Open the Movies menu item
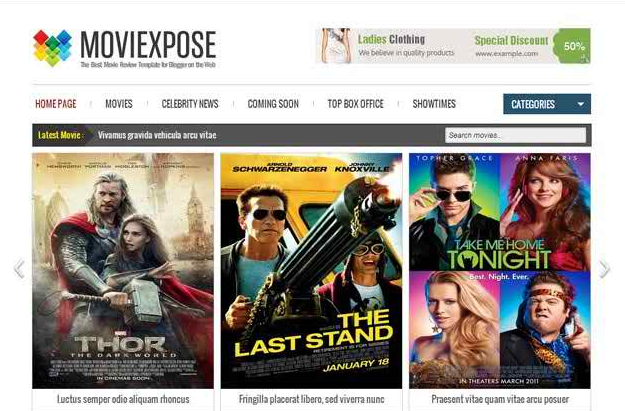 coord(119,104)
